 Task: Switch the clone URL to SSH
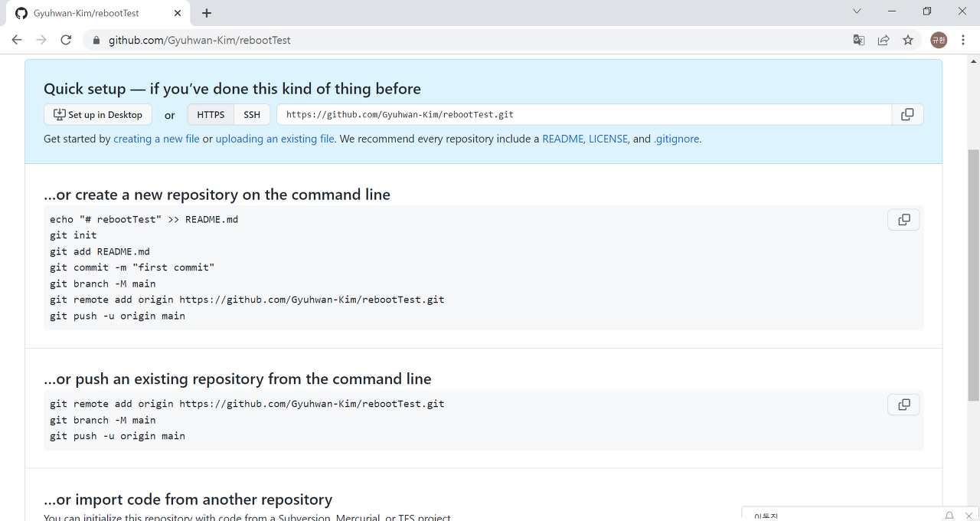[x=252, y=115]
